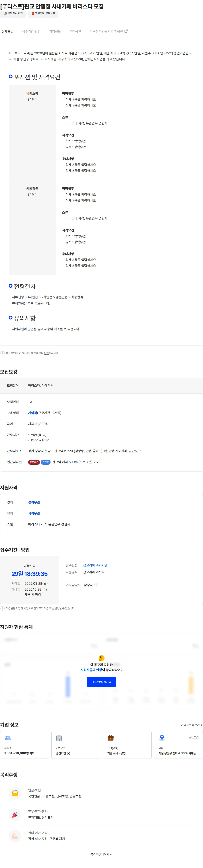Click the 문의 link under the notice
The height and width of the screenshot is (868, 203).
(x=46, y=354)
